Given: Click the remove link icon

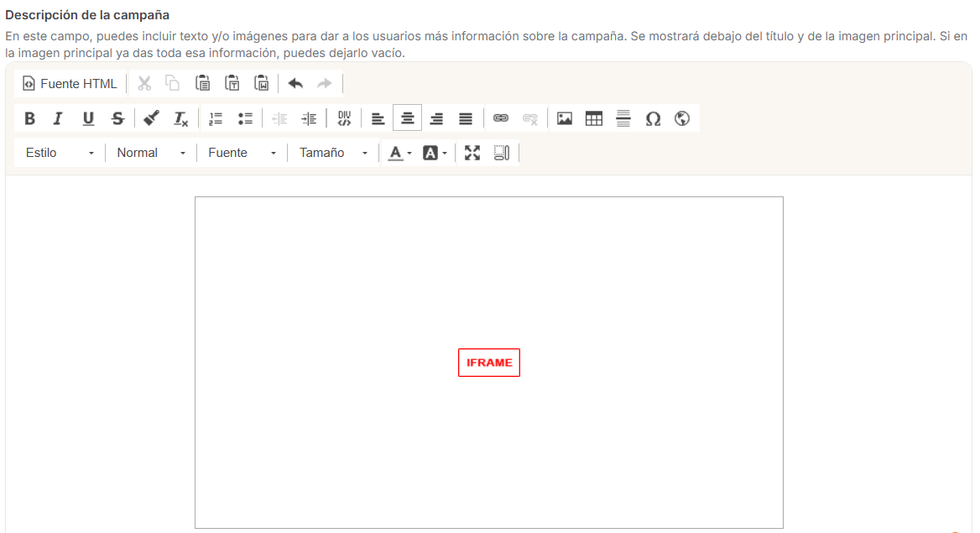Looking at the screenshot, I should pos(530,118).
